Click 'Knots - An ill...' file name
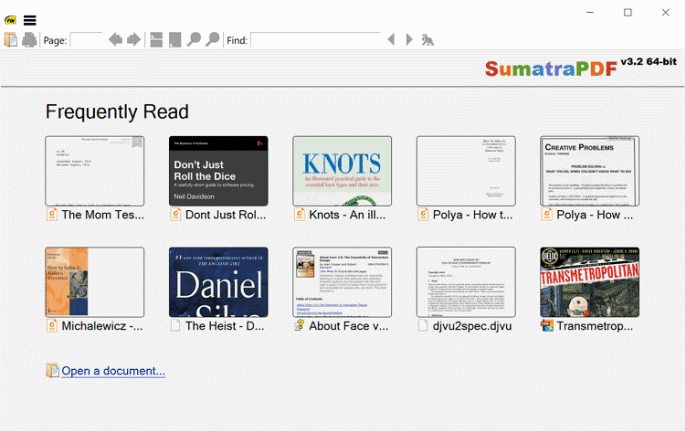This screenshot has width=685, height=431. [x=347, y=215]
